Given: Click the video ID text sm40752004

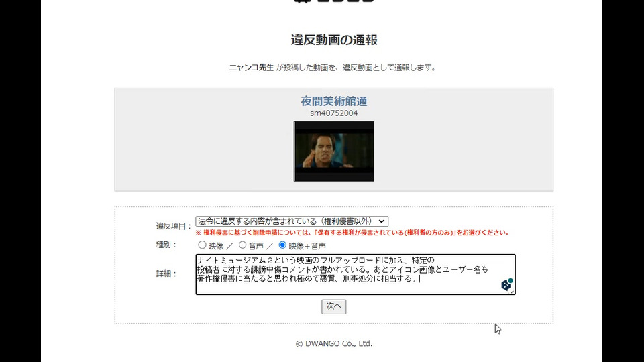Looking at the screenshot, I should [x=333, y=113].
